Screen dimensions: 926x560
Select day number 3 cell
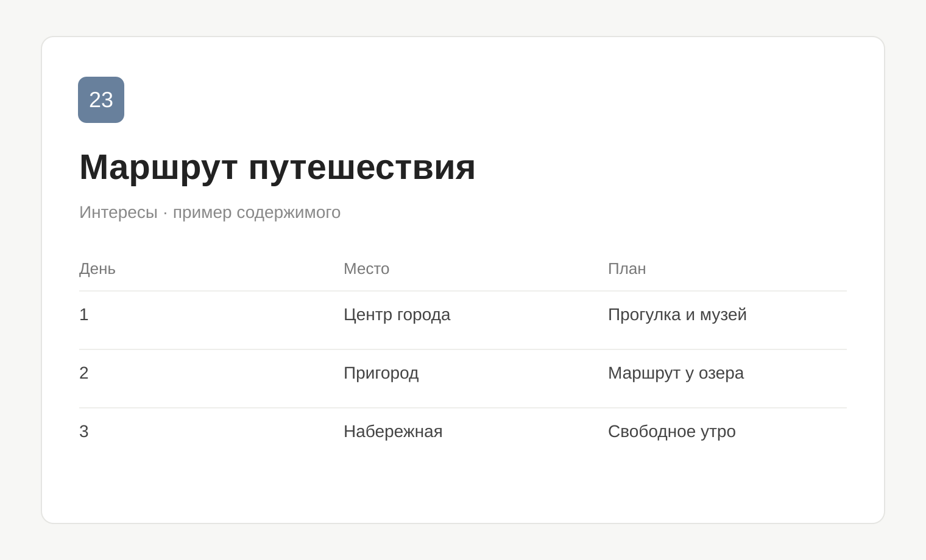coord(84,432)
